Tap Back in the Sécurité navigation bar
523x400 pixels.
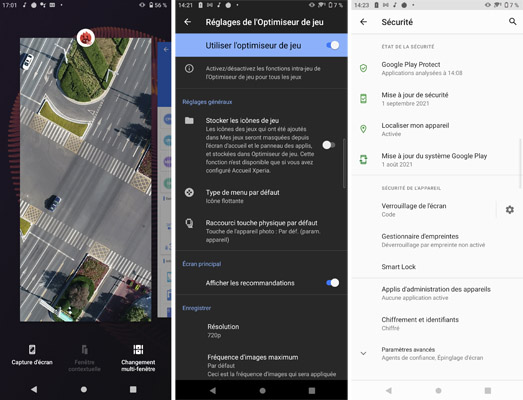coord(388,390)
